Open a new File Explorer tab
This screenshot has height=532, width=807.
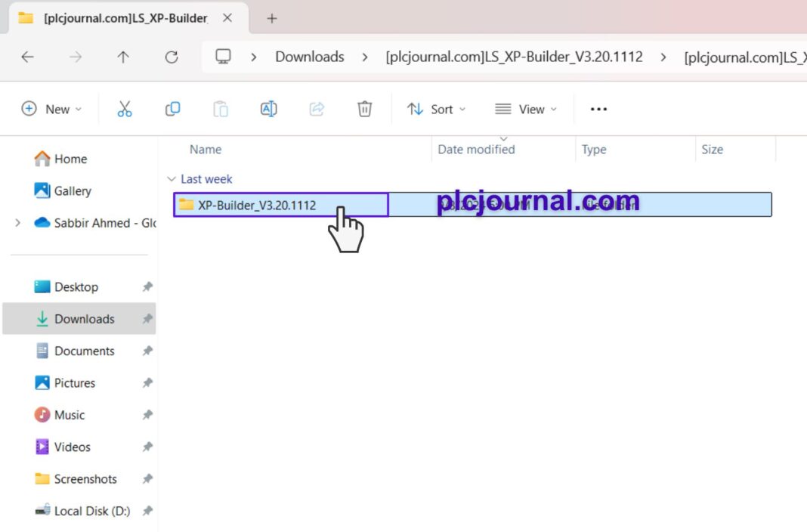(x=272, y=19)
